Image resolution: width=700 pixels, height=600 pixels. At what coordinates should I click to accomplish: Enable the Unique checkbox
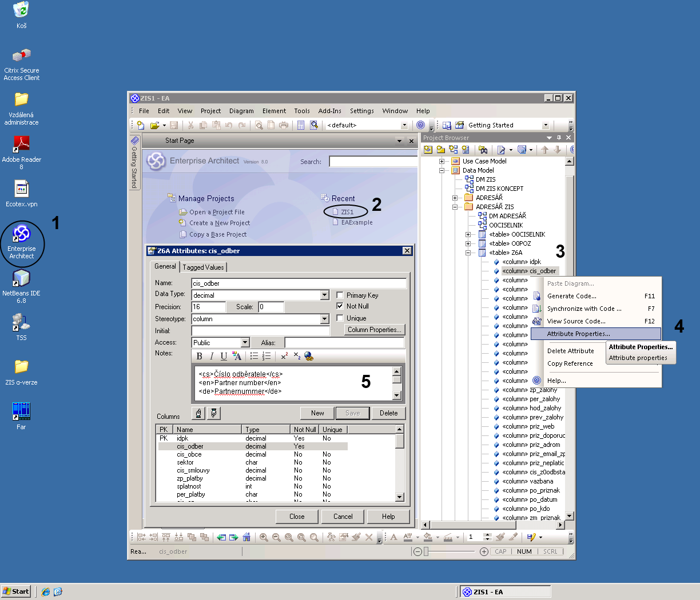(340, 318)
